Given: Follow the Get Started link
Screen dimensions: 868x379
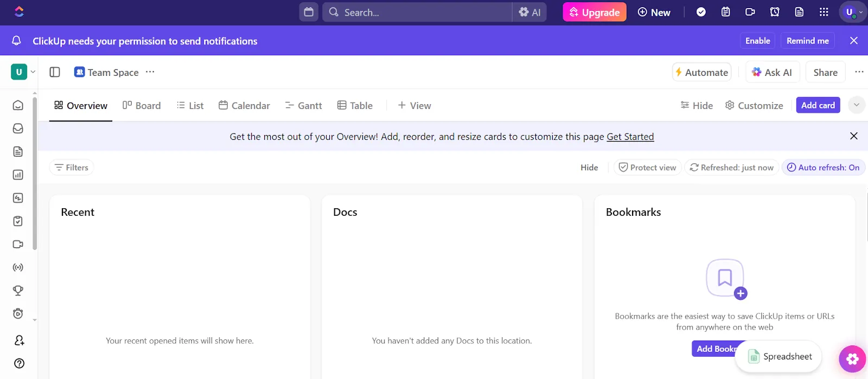Looking at the screenshot, I should 630,137.
